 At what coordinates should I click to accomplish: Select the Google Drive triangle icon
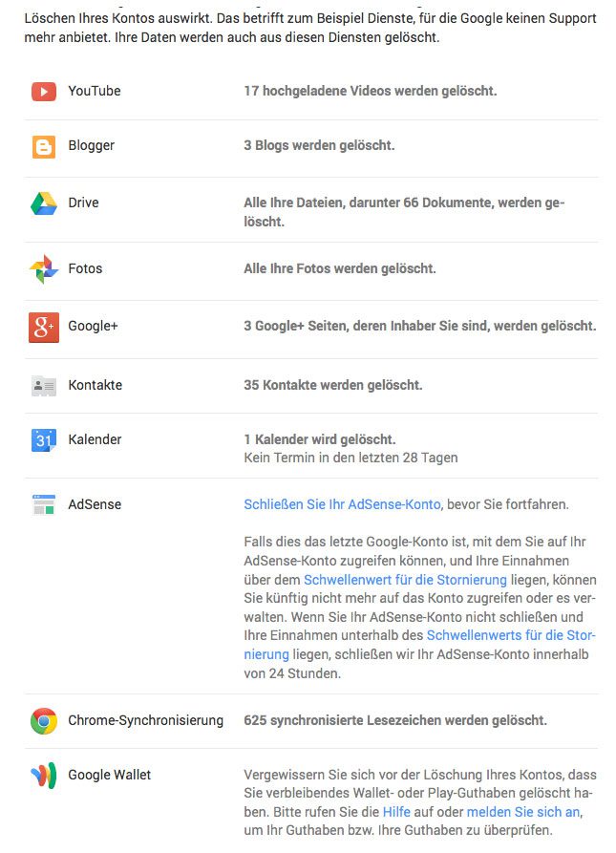(x=44, y=203)
